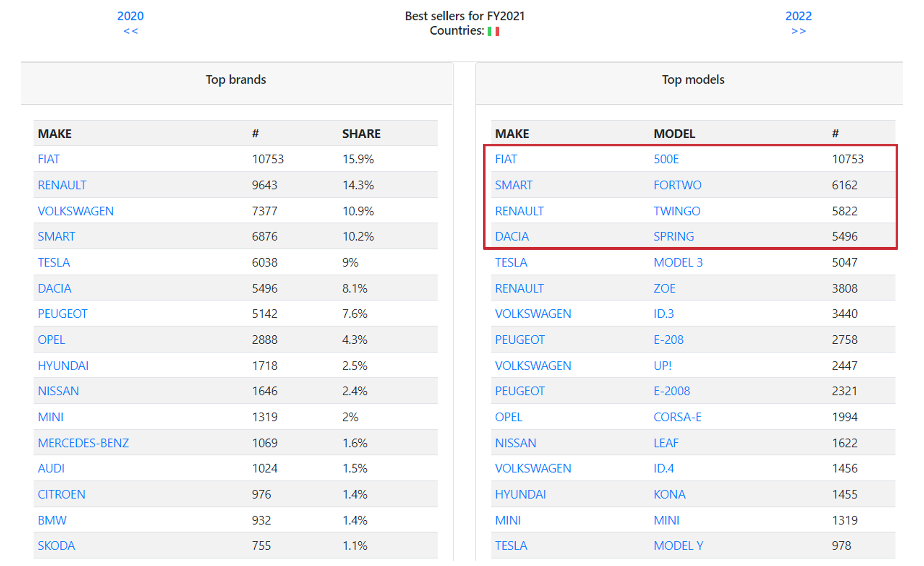Viewport: 924px width, 566px height.
Task: Select the DACIA SPRING model link
Action: click(x=673, y=236)
